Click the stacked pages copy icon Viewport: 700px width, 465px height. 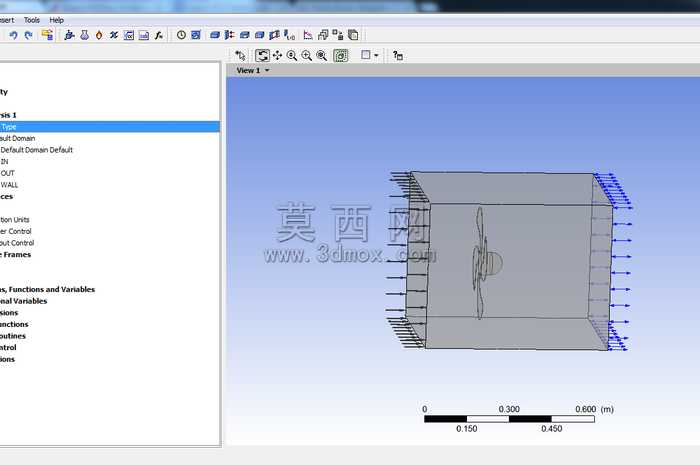click(x=353, y=35)
